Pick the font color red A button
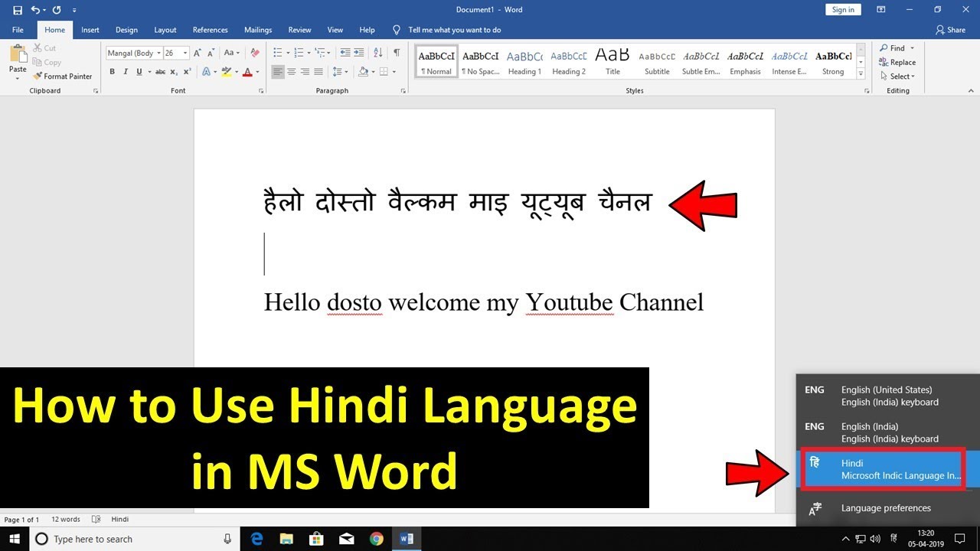The width and height of the screenshot is (980, 551). point(247,72)
